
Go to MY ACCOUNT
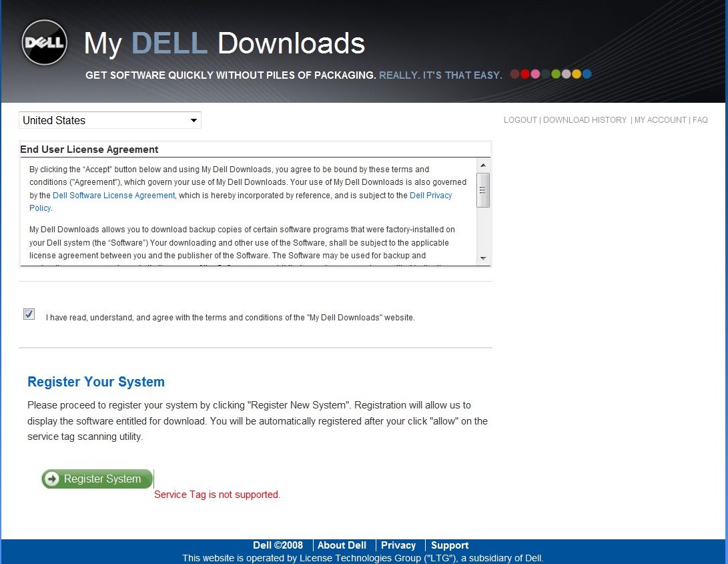pyautogui.click(x=660, y=120)
